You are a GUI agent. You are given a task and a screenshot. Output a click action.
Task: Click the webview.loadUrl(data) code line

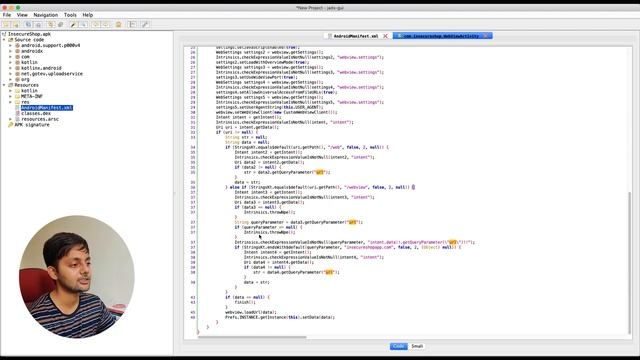coord(251,312)
